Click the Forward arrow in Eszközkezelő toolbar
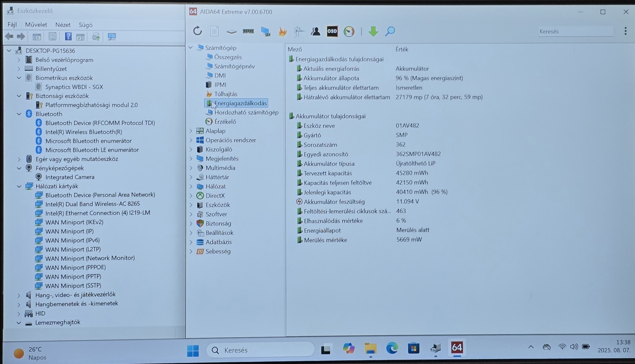 pyautogui.click(x=21, y=36)
